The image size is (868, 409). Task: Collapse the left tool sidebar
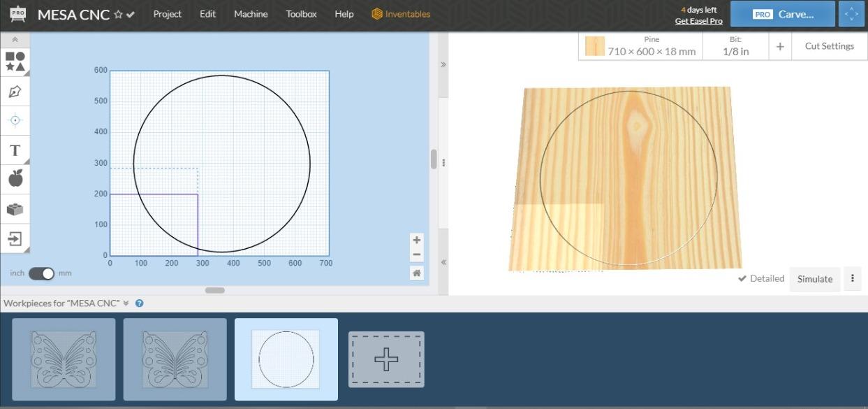point(15,41)
